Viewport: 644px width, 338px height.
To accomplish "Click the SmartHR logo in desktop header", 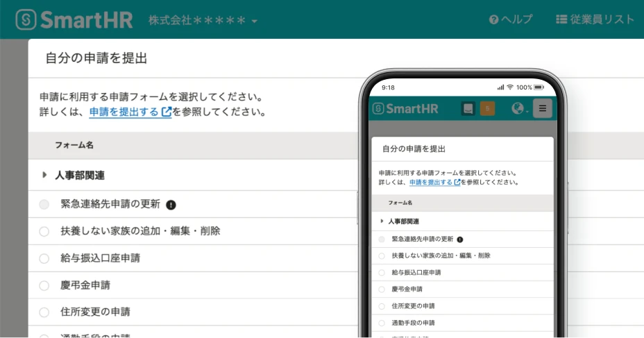I will coord(74,19).
